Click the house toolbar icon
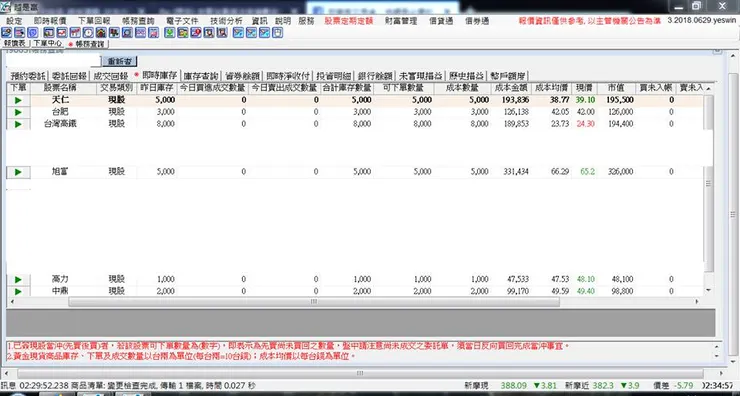The image size is (740, 396). coord(101,33)
